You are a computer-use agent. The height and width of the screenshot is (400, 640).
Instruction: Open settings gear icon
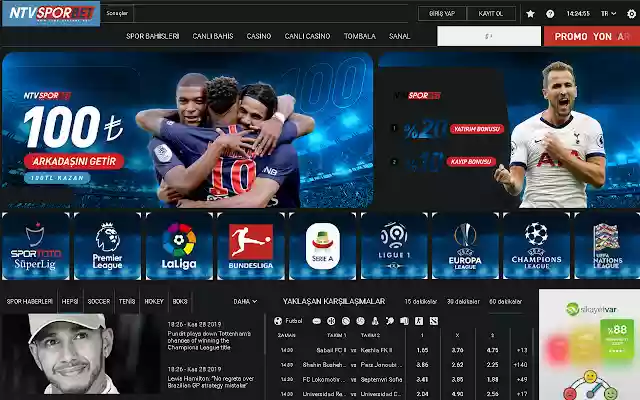point(631,14)
